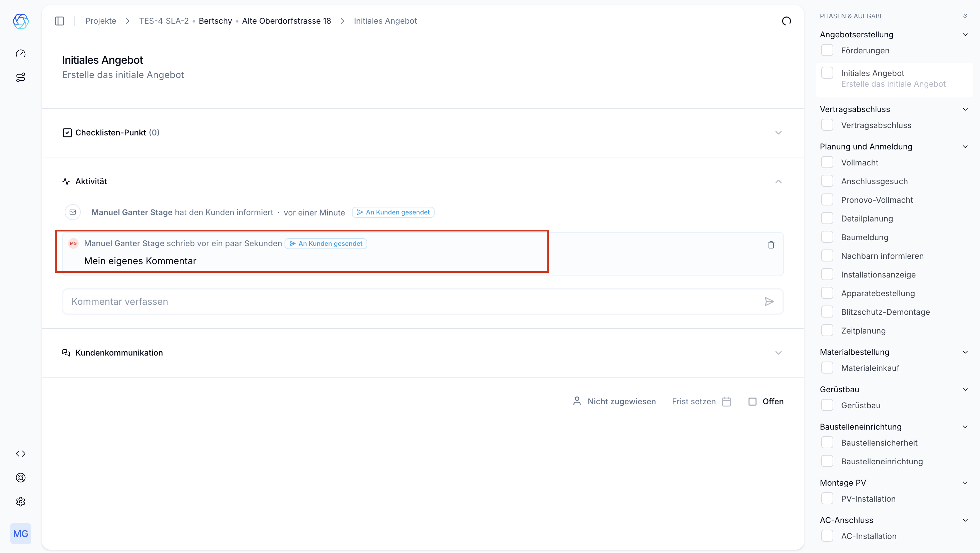Go to Projekte in breadcrumb
Image resolution: width=980 pixels, height=553 pixels.
(100, 21)
